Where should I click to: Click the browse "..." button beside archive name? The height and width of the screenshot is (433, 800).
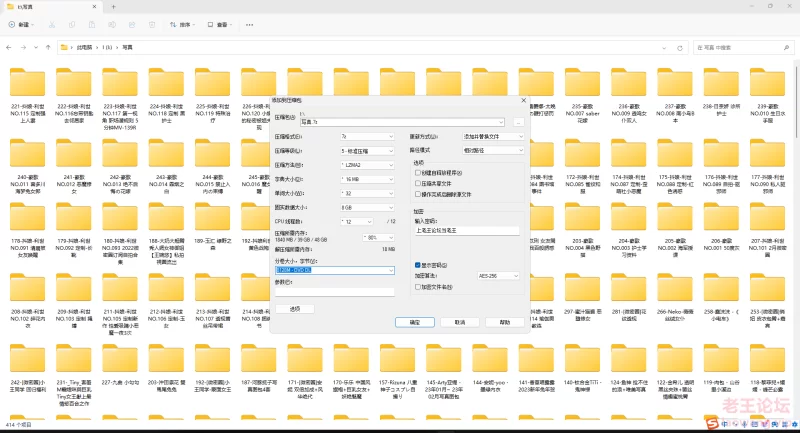click(518, 122)
